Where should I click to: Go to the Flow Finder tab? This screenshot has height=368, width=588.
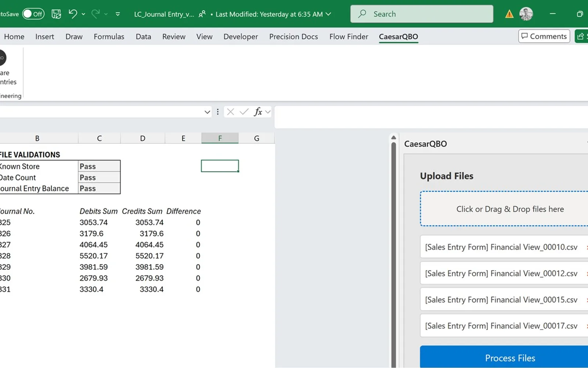349,36
